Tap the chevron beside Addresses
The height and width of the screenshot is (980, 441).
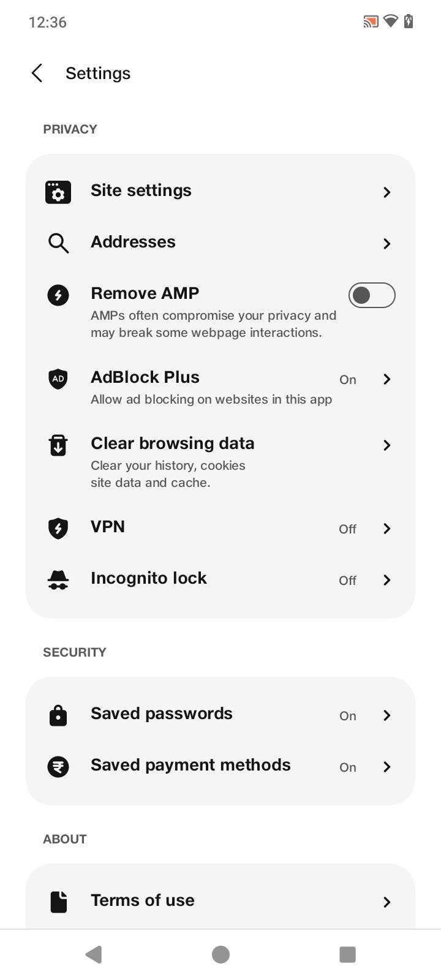tap(386, 244)
